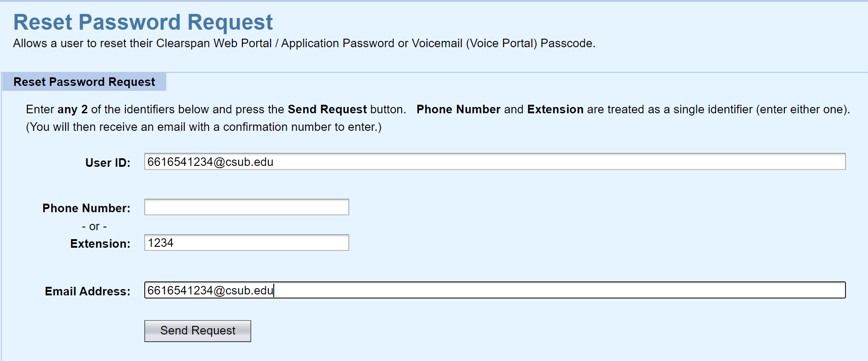This screenshot has width=868, height=361.
Task: Select the Extension input field
Action: (x=246, y=243)
